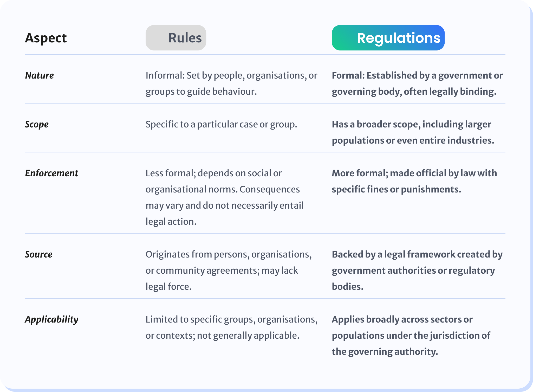Select the text 'Applies broadly across sectors or'
The image size is (533, 392).
(402, 319)
